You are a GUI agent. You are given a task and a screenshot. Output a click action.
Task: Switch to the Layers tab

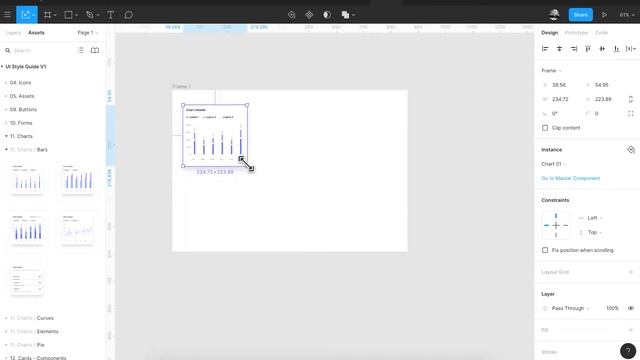pyautogui.click(x=13, y=33)
